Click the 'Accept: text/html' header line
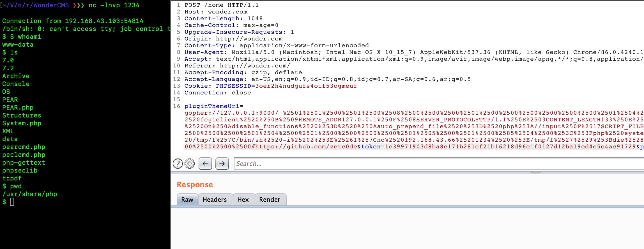The image size is (644, 249). [x=414, y=59]
